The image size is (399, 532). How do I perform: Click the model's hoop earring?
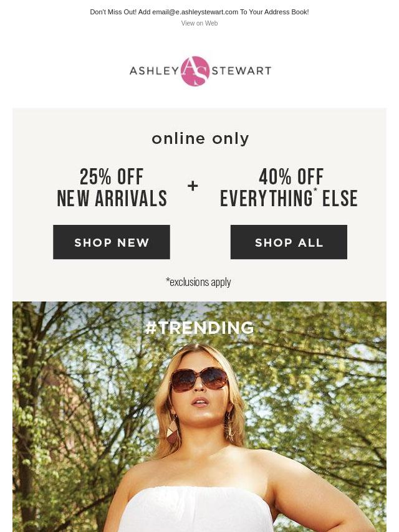pyautogui.click(x=229, y=427)
